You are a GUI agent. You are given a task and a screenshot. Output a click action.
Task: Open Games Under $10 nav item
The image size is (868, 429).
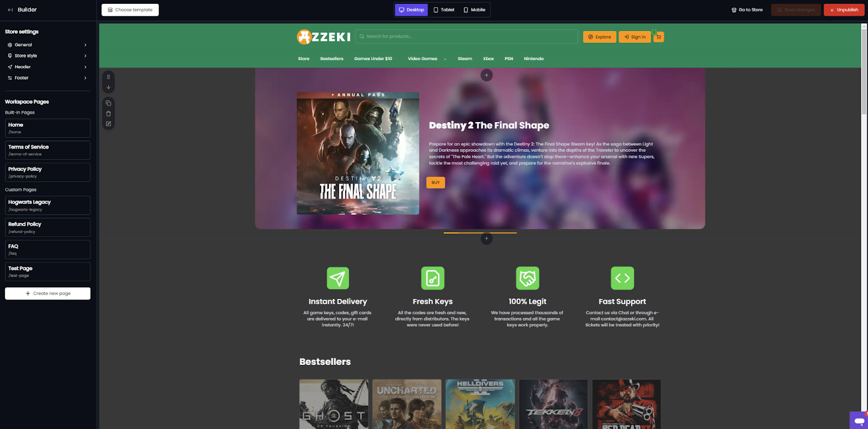(x=373, y=59)
